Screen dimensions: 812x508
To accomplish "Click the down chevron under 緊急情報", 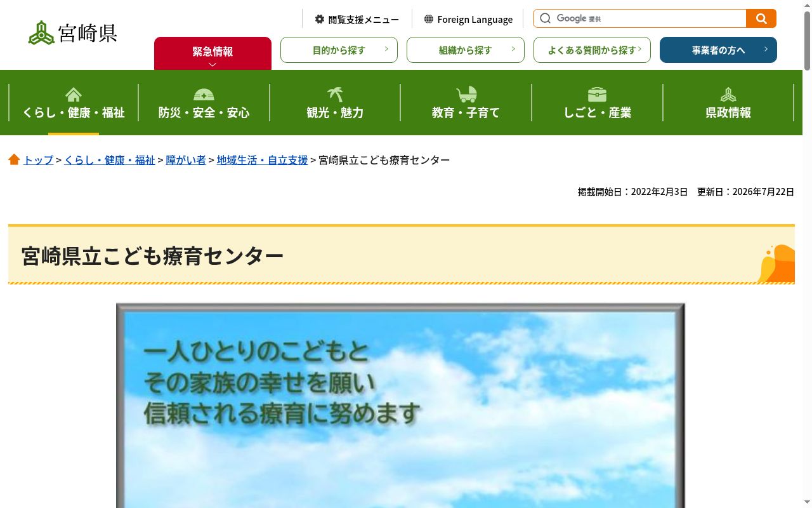I will coord(213,64).
